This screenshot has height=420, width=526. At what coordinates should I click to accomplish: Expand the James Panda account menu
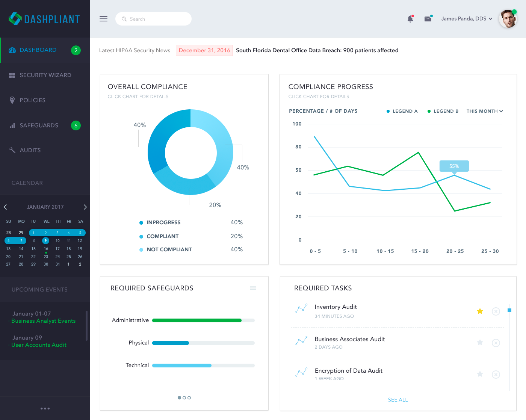pos(467,18)
